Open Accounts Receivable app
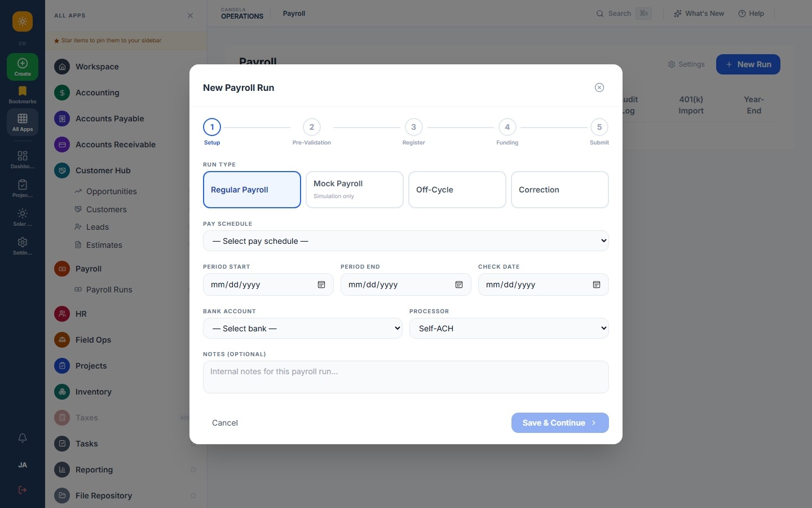The height and width of the screenshot is (508, 812). [x=126, y=144]
